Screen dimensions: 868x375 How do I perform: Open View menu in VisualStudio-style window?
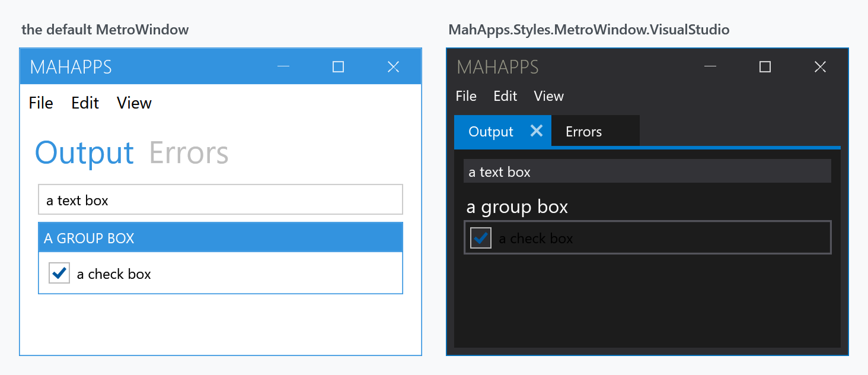[x=549, y=96]
